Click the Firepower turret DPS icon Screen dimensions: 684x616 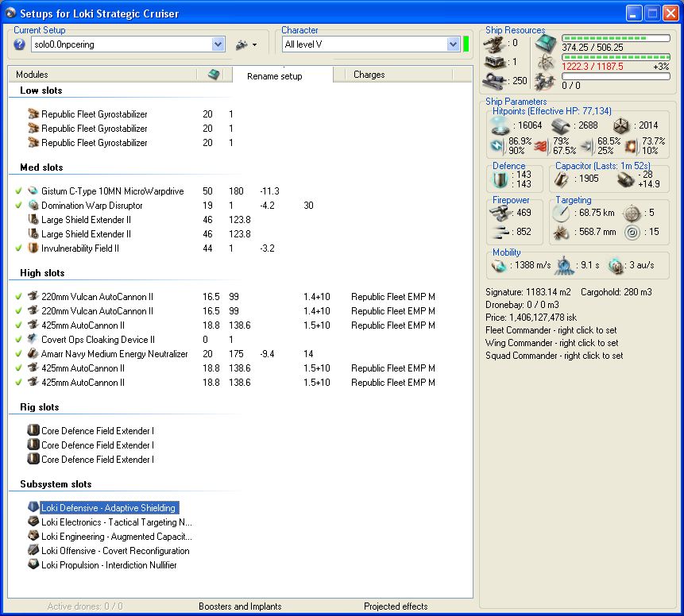pyautogui.click(x=500, y=213)
